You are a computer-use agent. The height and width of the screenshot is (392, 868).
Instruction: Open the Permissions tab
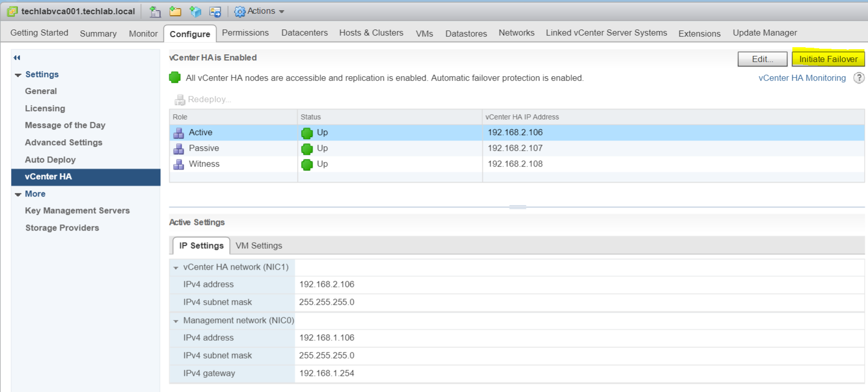click(245, 32)
